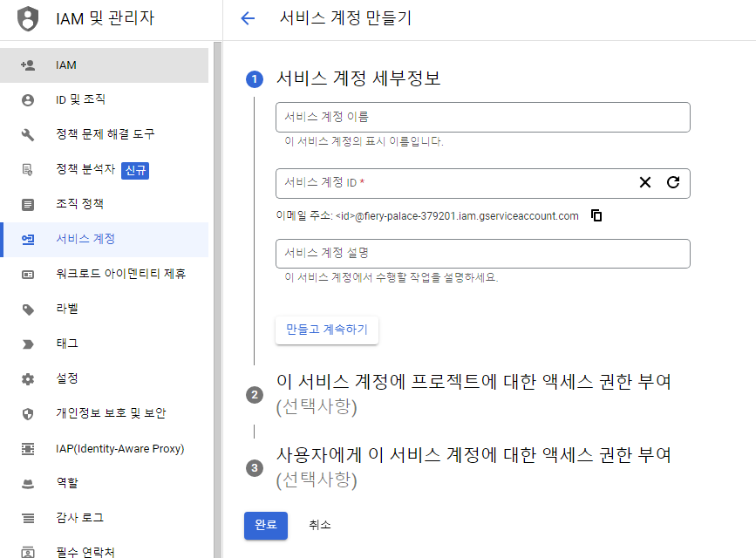Open the IAM menu item
The image size is (756, 558).
tap(104, 65)
